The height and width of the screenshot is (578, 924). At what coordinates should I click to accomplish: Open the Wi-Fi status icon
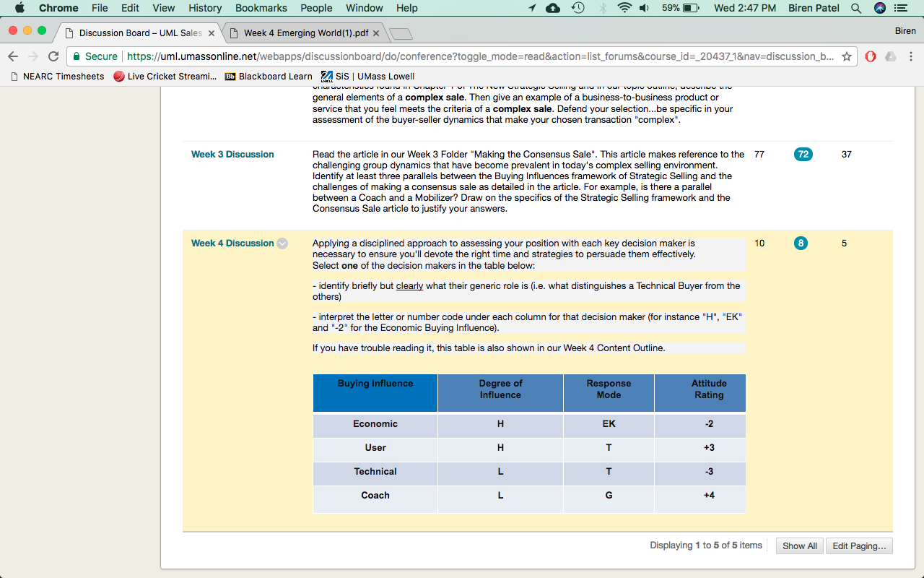click(x=625, y=8)
